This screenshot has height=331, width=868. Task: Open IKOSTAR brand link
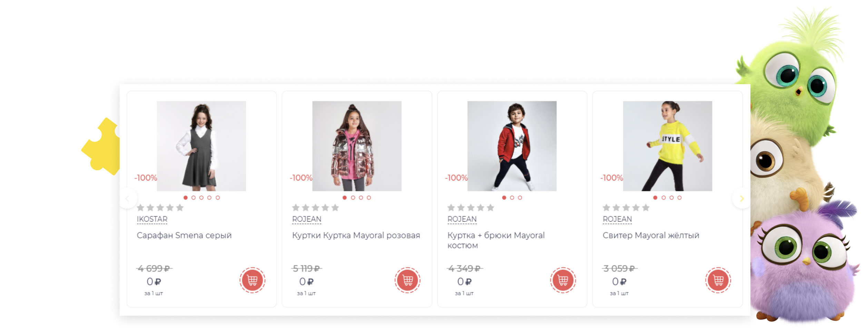pos(152,219)
